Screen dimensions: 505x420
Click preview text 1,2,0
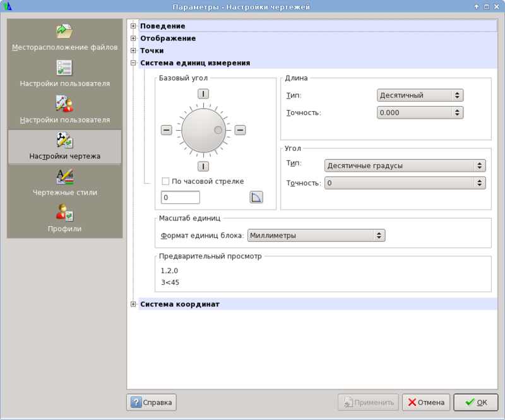(169, 270)
